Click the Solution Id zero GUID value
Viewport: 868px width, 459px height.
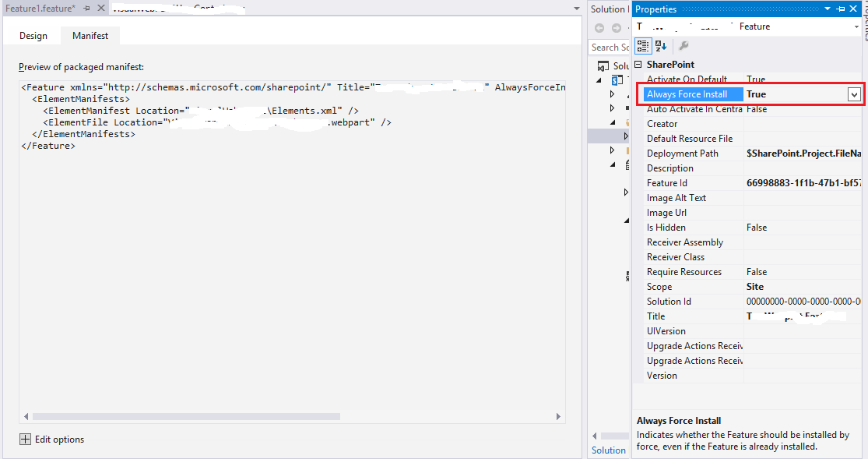tap(803, 302)
